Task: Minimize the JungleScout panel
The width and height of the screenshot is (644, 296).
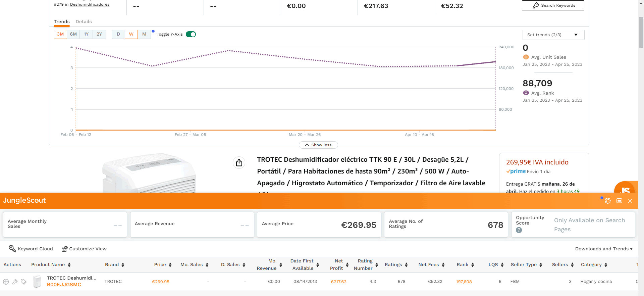Action: pos(619,201)
